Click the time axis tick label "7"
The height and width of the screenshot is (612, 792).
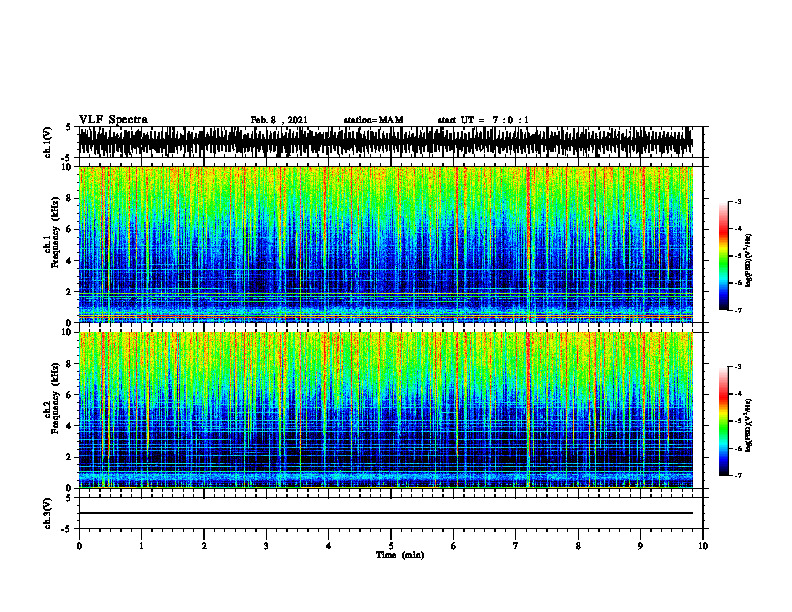(516, 546)
